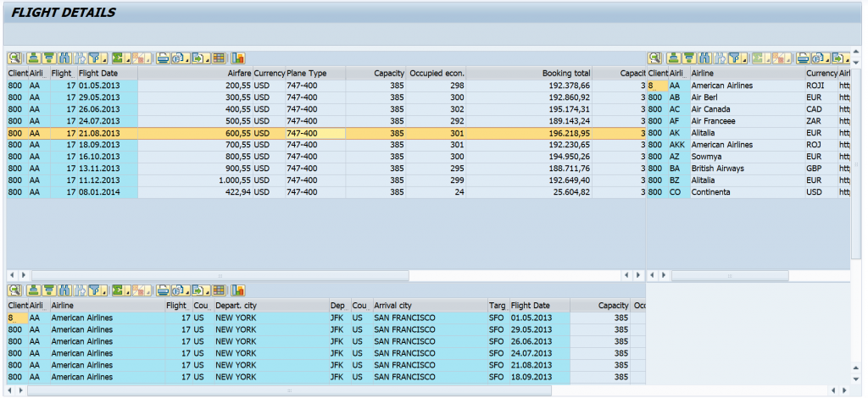This screenshot has height=398, width=868.
Task: Select the airfare cell 600,55
Action: (x=196, y=133)
